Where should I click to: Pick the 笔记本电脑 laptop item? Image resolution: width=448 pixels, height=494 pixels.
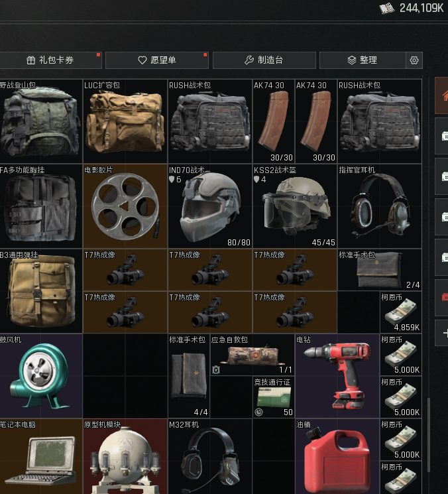point(40,458)
